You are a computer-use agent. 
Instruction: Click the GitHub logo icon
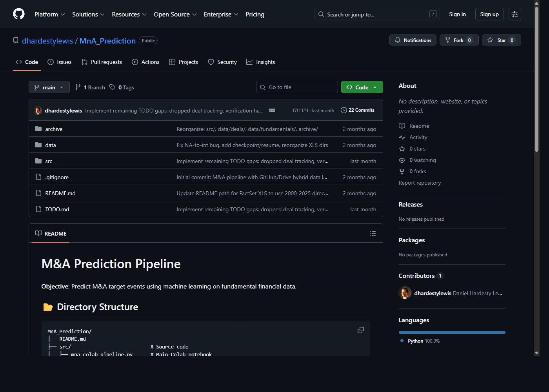click(x=18, y=14)
